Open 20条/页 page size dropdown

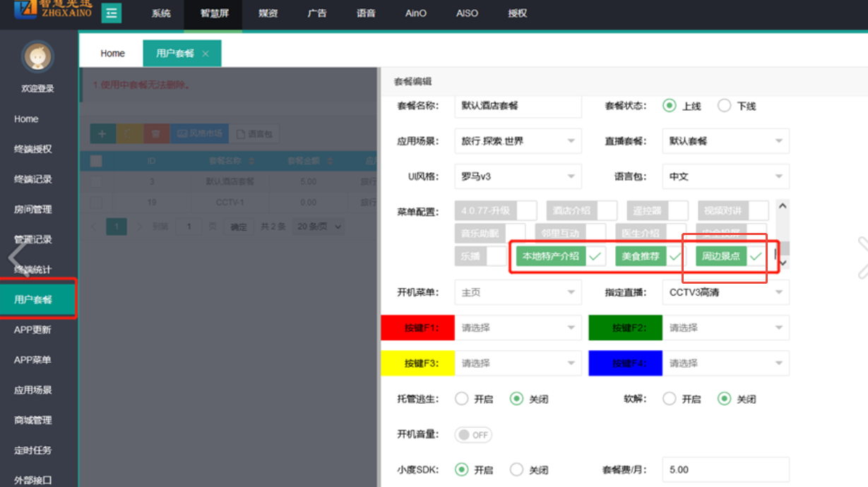pyautogui.click(x=319, y=227)
